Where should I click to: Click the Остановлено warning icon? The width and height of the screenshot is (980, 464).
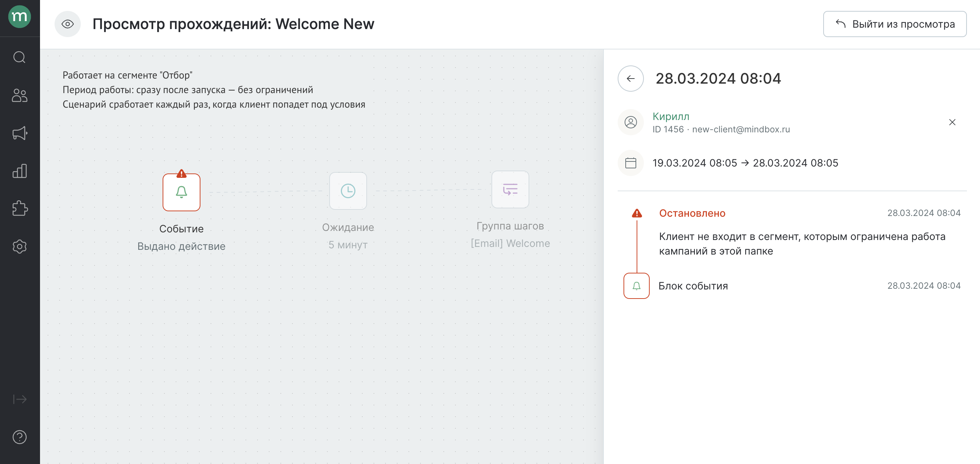pyautogui.click(x=637, y=213)
